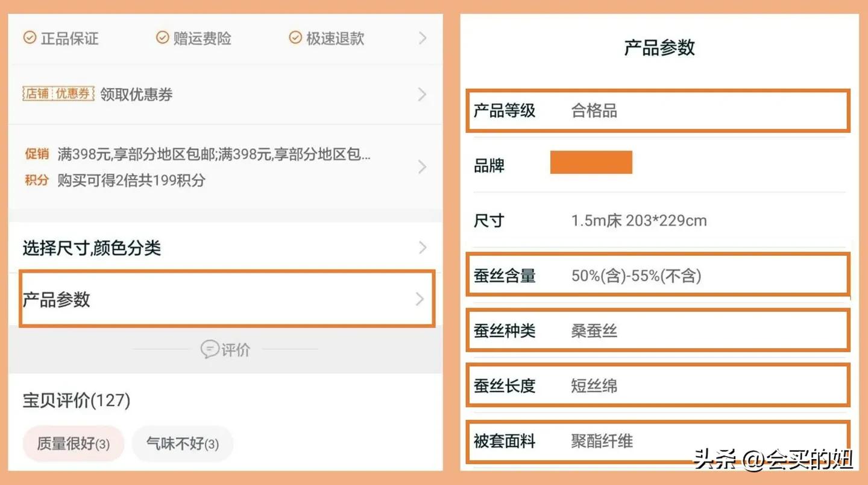
Task: Expand the 选择尺寸,颜色分类 options chevron
Action: pos(422,247)
